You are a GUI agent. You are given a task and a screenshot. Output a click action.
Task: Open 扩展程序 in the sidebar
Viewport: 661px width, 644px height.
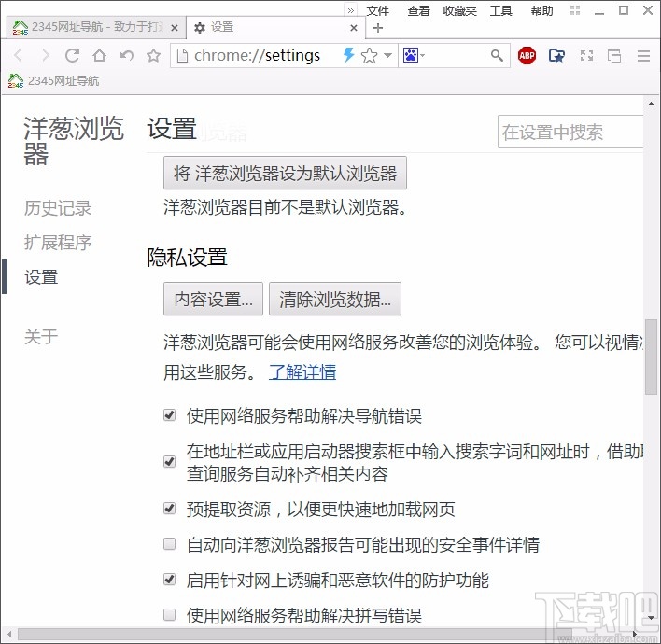58,243
